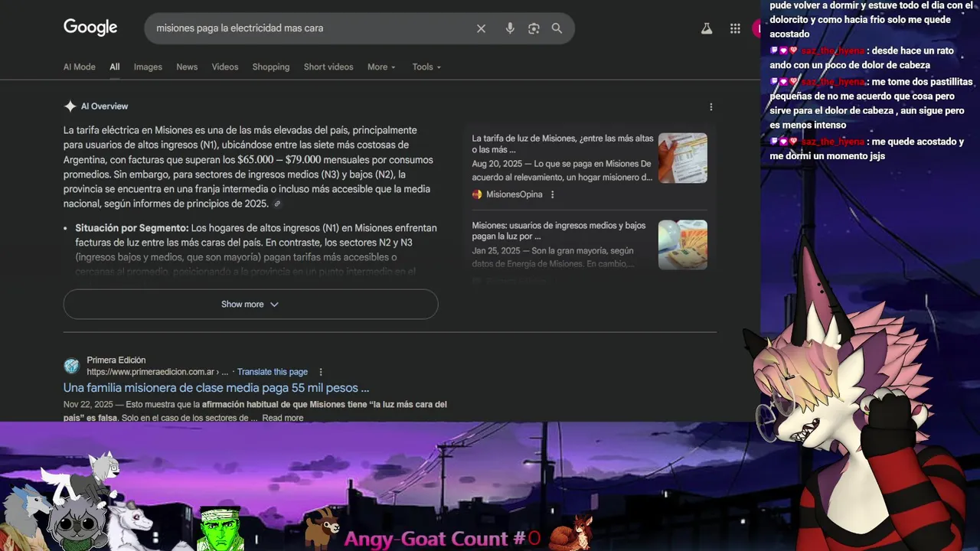Open the Tools dropdown
The image size is (980, 551).
426,67
